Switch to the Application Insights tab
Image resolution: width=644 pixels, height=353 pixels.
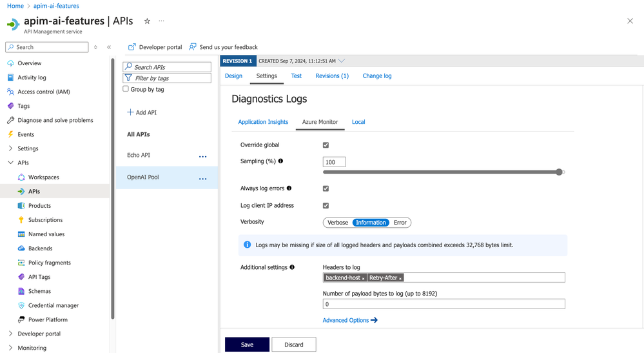[x=263, y=122]
